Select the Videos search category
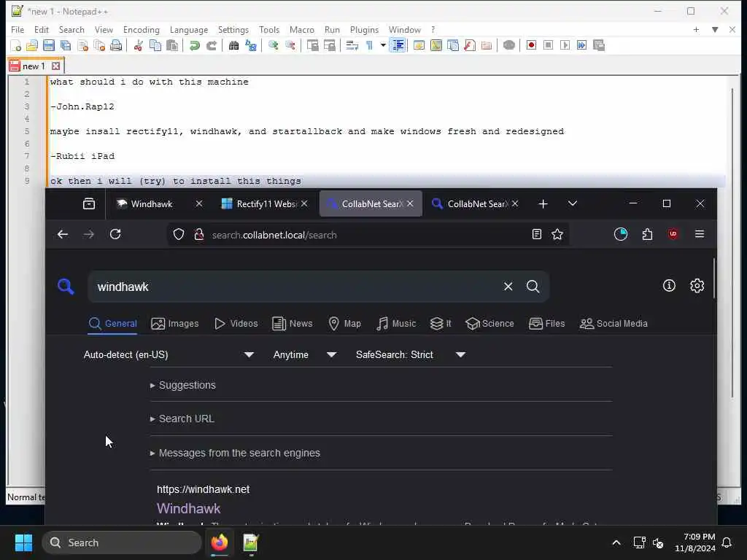This screenshot has width=747, height=560. (x=236, y=324)
